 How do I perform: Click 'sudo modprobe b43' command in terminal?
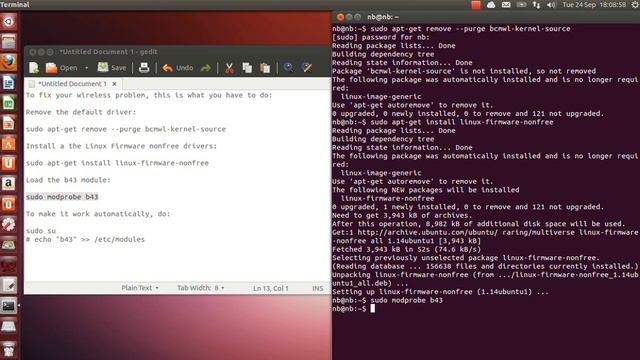(x=407, y=300)
